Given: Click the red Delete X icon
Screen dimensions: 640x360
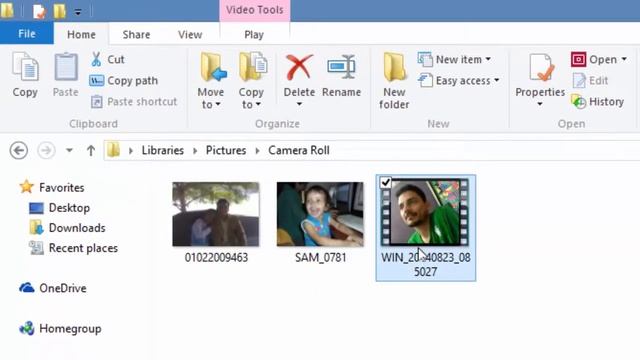Looking at the screenshot, I should coord(299,67).
